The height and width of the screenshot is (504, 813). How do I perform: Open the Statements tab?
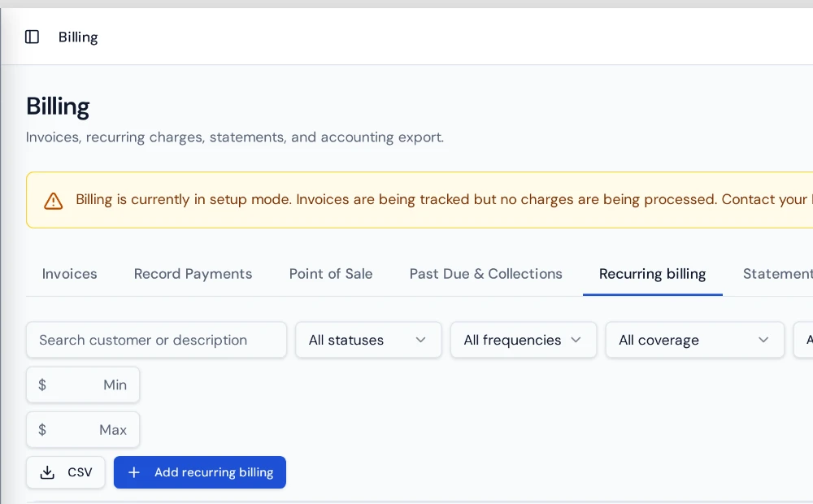(778, 274)
